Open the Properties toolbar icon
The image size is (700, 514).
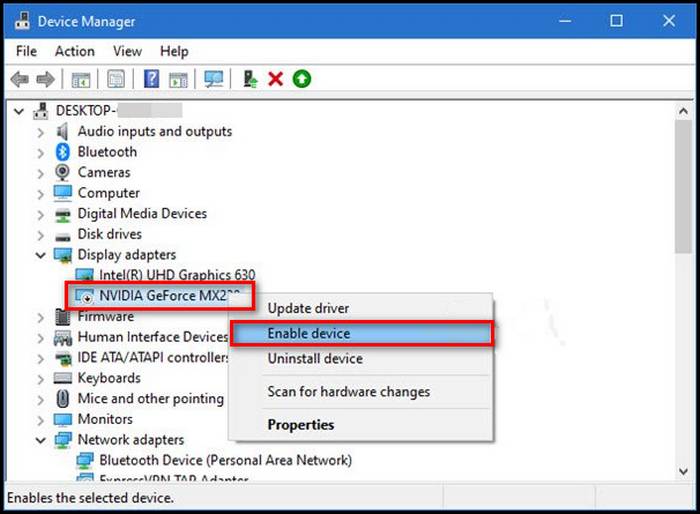click(x=116, y=79)
